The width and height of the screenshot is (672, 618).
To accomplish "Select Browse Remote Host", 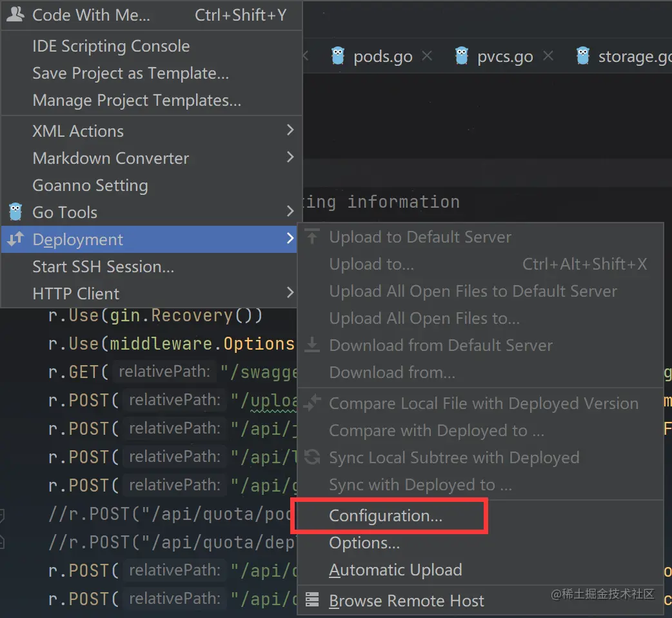I will tap(480, 601).
